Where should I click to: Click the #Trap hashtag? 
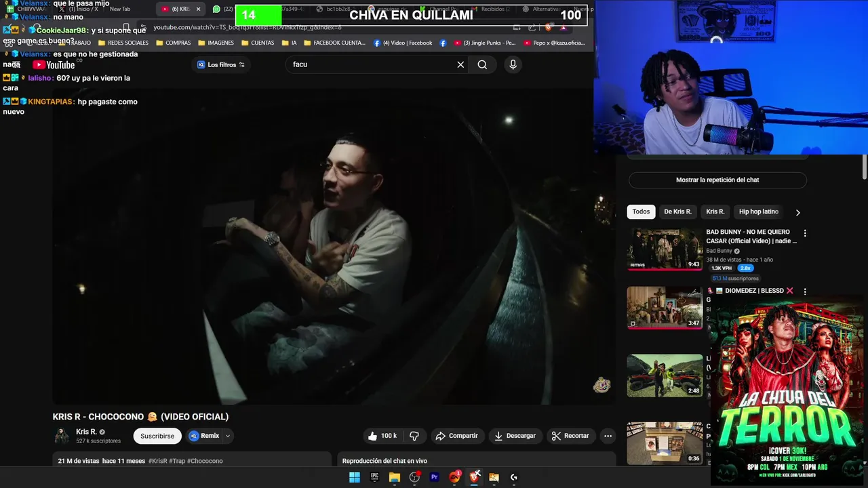[177, 461]
